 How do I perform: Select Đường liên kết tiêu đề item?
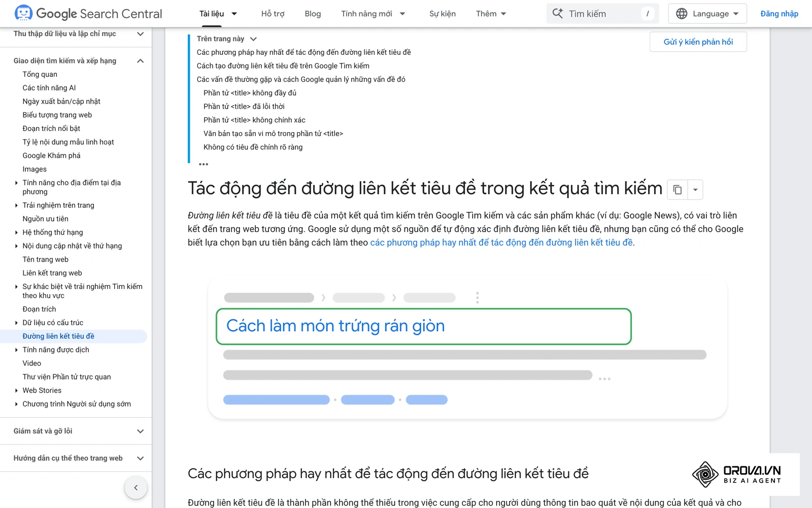58,336
